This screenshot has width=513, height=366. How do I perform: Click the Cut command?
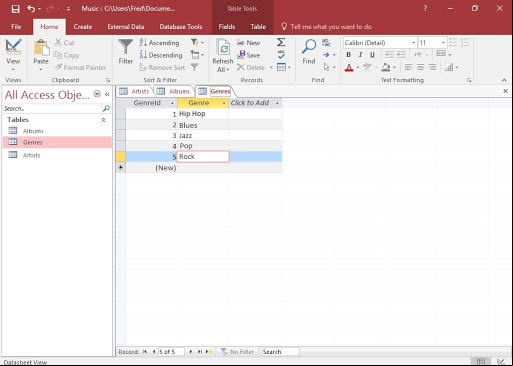[65, 43]
